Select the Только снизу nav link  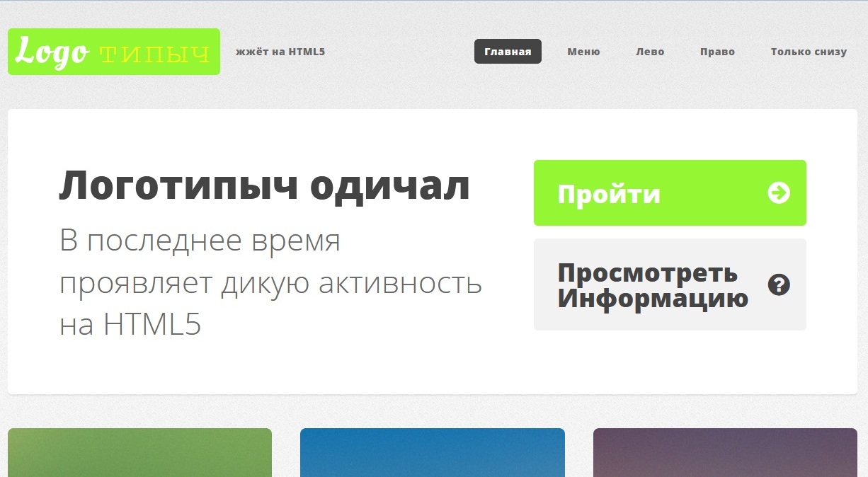click(x=809, y=52)
